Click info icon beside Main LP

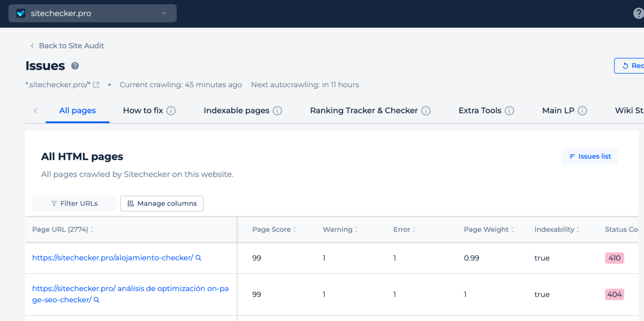[x=582, y=111]
